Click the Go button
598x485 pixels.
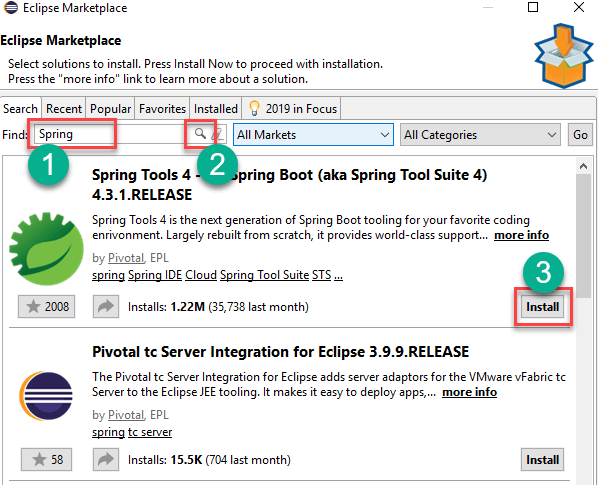click(x=580, y=135)
